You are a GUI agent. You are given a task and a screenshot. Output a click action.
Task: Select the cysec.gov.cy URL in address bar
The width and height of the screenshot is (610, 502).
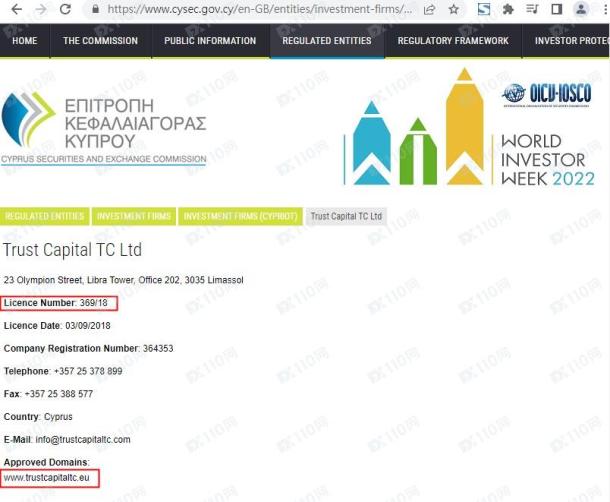pos(259,9)
